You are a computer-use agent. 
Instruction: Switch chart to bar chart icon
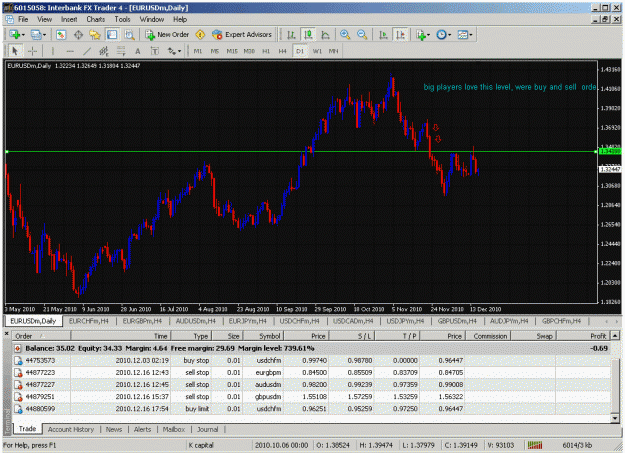tap(291, 35)
